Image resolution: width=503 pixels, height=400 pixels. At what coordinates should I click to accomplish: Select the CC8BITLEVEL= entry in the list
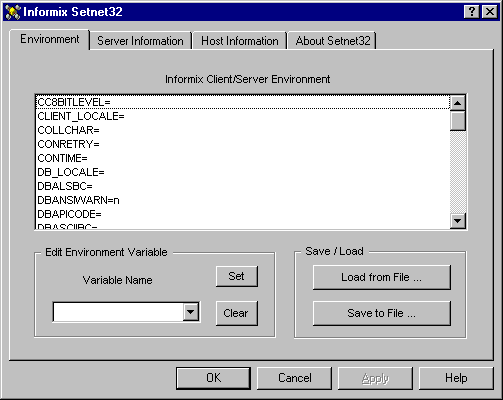point(243,102)
